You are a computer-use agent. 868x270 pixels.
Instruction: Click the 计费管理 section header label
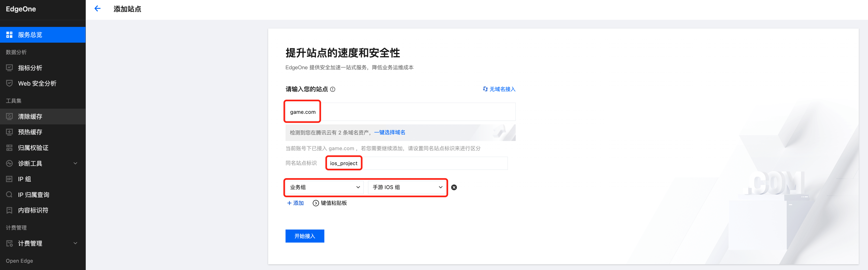(x=16, y=228)
